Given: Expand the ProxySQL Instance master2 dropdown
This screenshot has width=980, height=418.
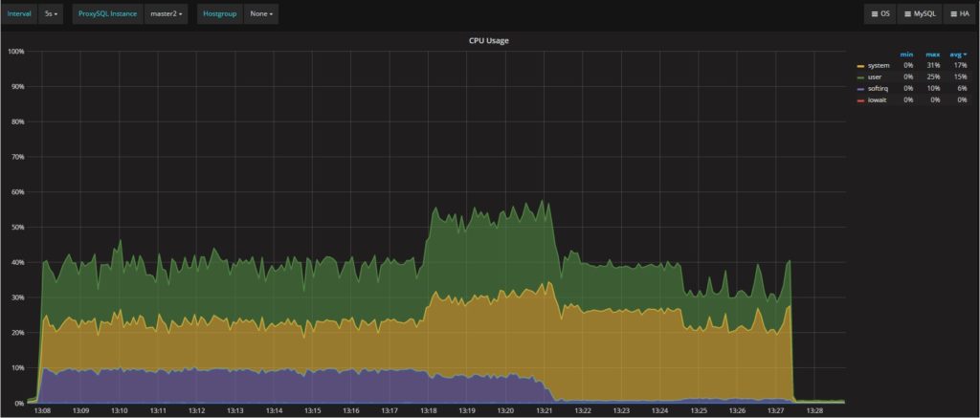Looking at the screenshot, I should tap(167, 14).
